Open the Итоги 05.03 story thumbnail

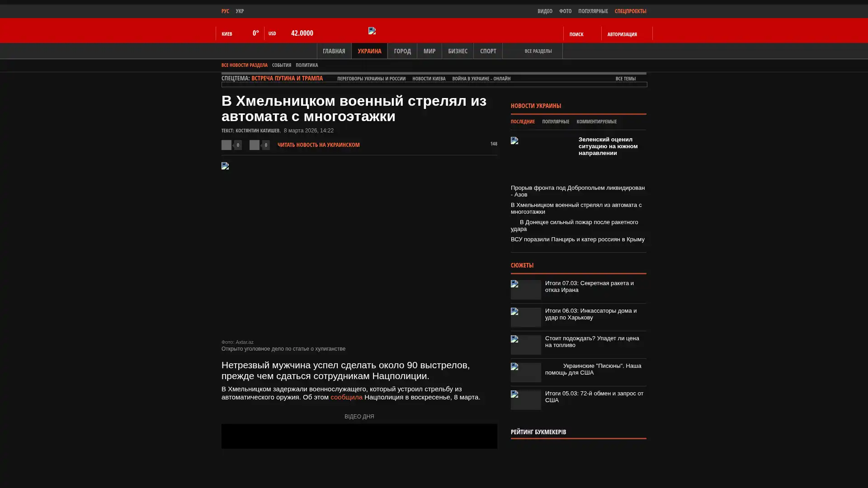coord(526,400)
